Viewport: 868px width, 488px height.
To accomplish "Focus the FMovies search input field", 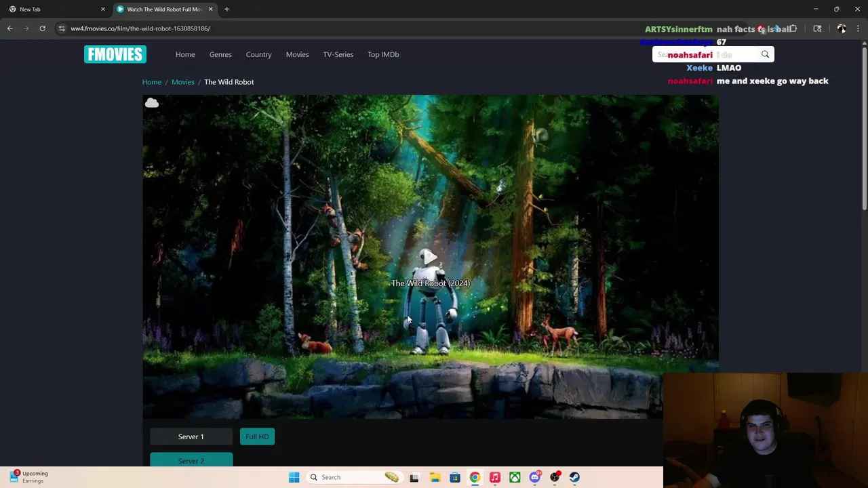I will coord(705,54).
